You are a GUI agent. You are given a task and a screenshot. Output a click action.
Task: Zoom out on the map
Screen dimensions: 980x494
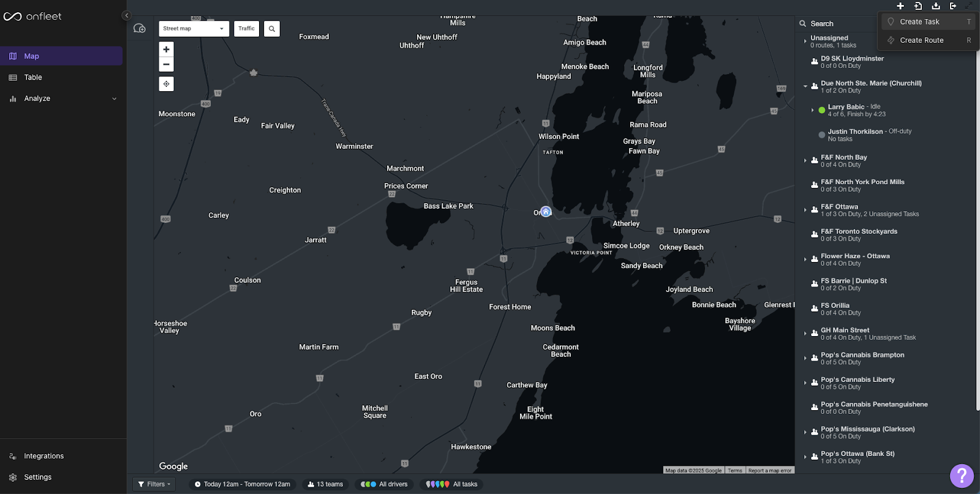point(166,64)
